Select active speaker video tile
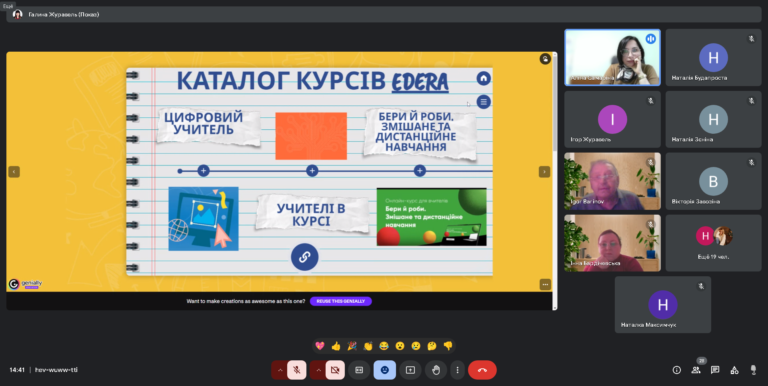 click(x=612, y=57)
